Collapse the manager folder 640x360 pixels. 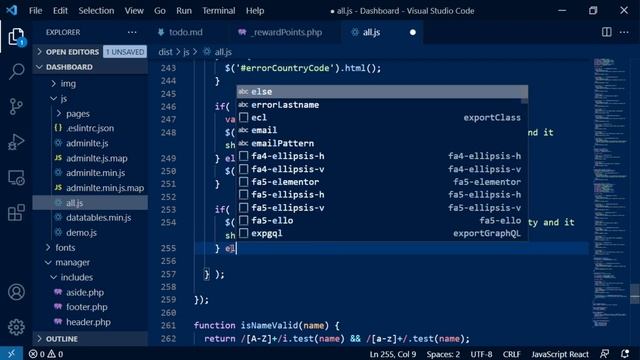[x=90, y=262]
